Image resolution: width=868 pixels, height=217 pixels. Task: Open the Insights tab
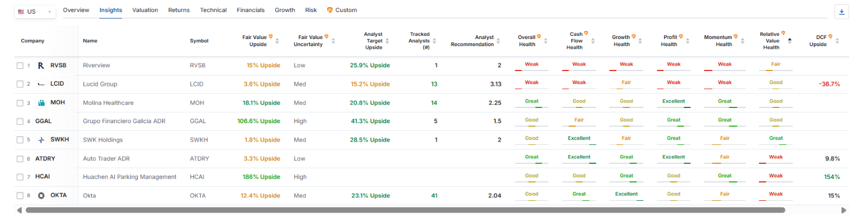click(x=111, y=10)
